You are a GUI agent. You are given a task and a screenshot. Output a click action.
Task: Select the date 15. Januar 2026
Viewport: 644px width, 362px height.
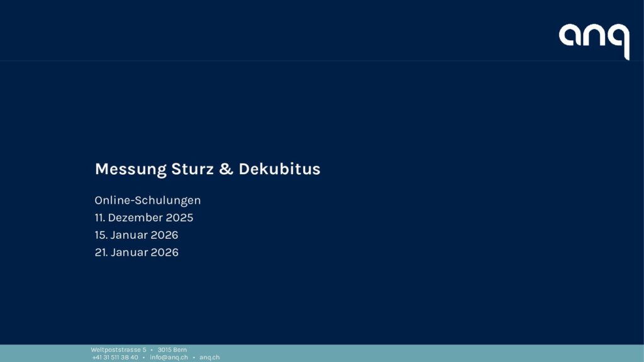(x=136, y=235)
